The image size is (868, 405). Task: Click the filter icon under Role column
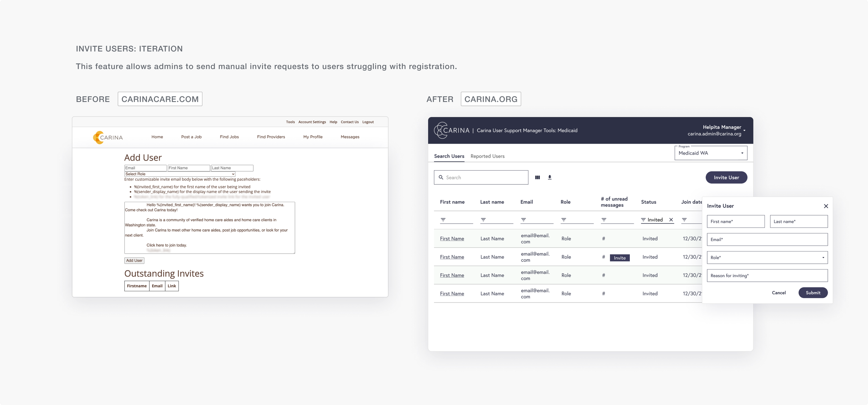point(564,220)
